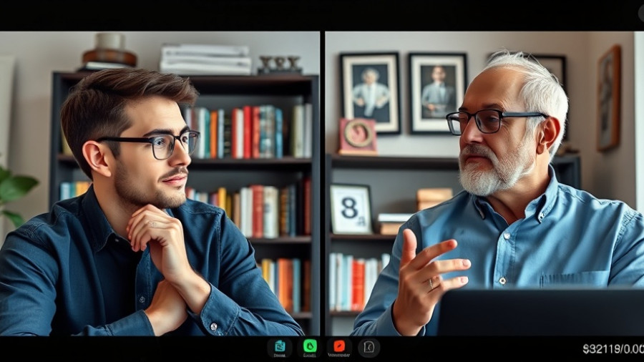Click the label text under the green toolbar icon
The height and width of the screenshot is (362, 644).
point(310,356)
